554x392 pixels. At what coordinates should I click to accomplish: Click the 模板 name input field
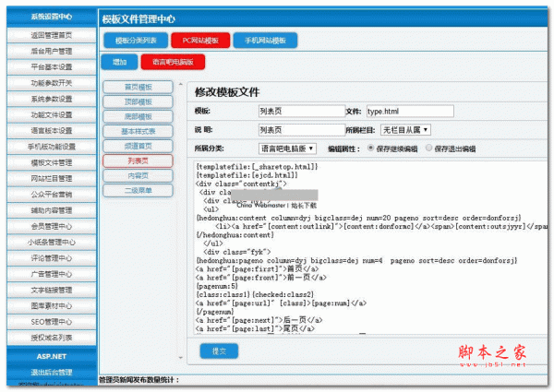[301, 111]
